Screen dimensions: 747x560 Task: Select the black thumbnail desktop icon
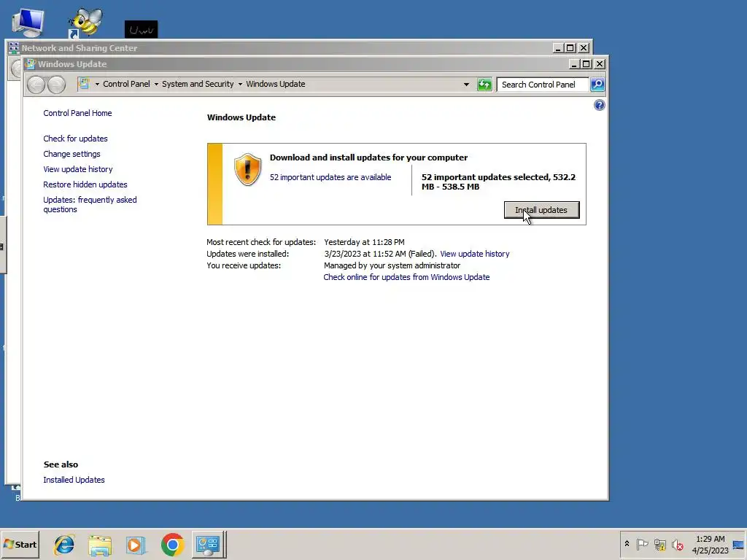[x=141, y=29]
